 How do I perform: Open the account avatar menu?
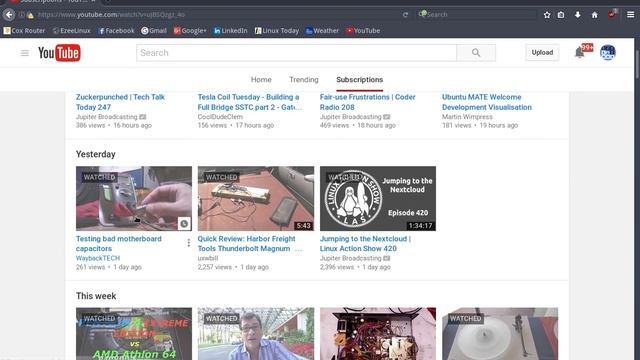click(x=608, y=53)
